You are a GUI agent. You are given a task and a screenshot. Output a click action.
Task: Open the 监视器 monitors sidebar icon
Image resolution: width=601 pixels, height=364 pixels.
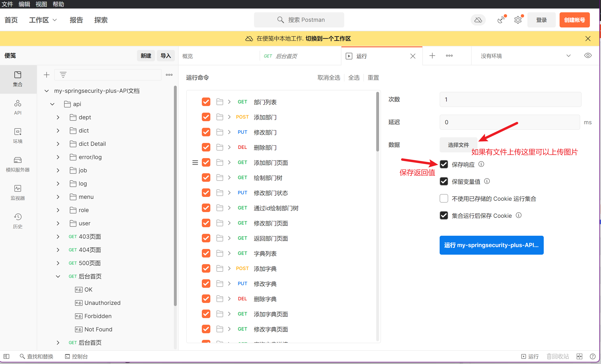click(18, 192)
